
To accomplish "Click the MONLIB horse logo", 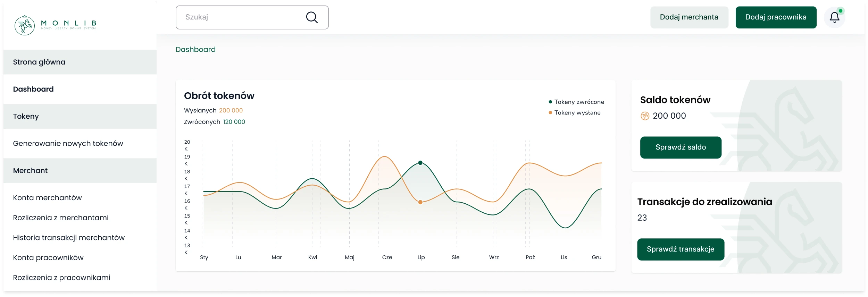I will (25, 25).
